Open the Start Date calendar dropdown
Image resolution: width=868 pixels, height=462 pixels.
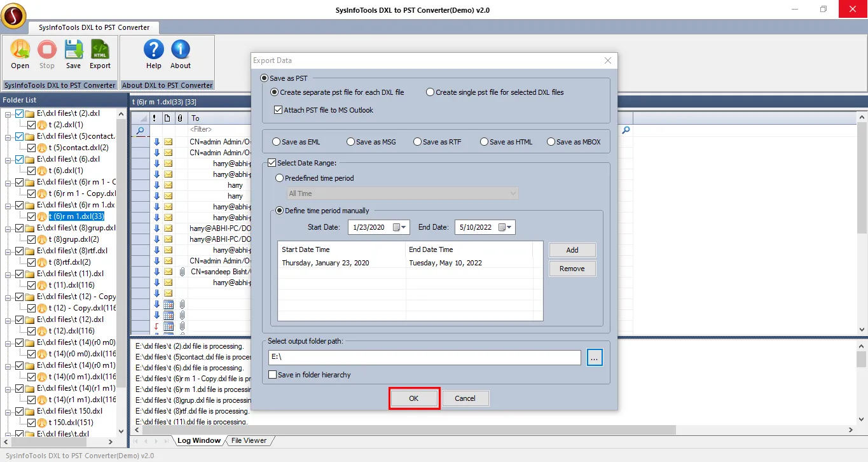point(401,227)
